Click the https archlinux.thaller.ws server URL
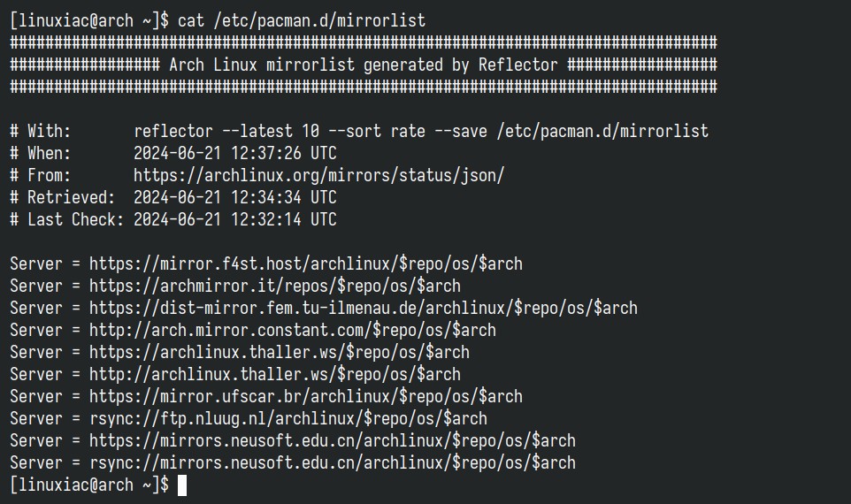851x504 pixels. click(279, 353)
